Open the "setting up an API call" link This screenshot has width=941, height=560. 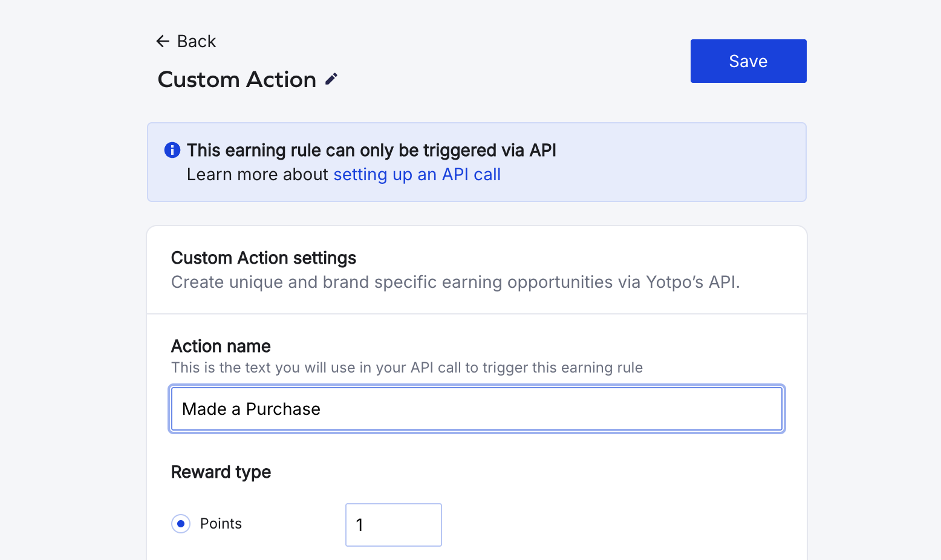[417, 175]
